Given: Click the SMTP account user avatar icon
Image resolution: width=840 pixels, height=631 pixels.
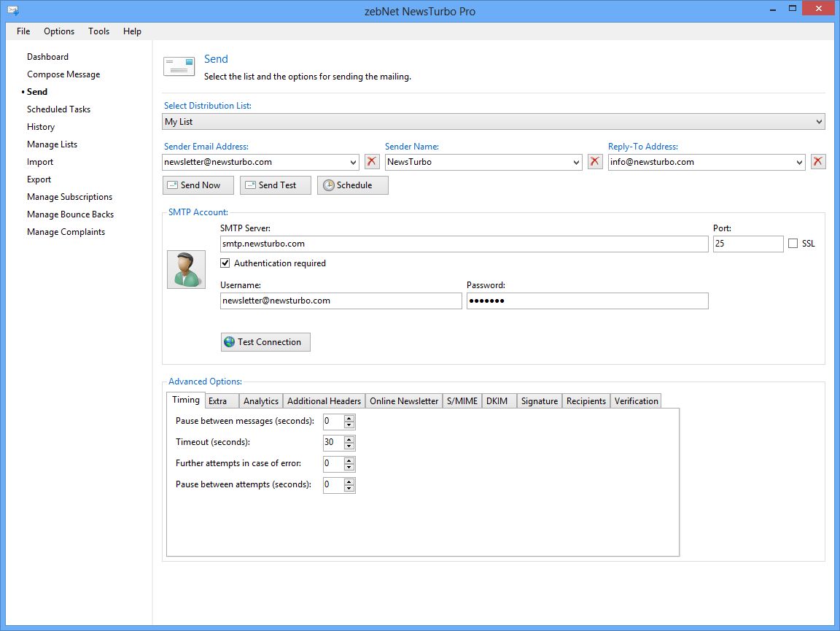Looking at the screenshot, I should click(x=186, y=269).
